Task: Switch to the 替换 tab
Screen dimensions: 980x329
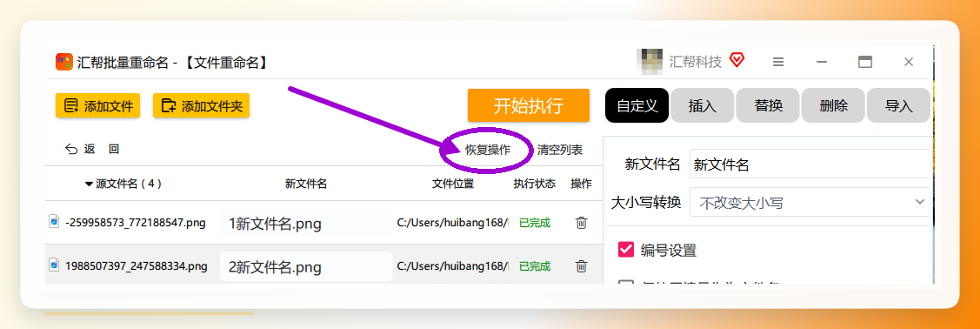Action: (x=768, y=105)
